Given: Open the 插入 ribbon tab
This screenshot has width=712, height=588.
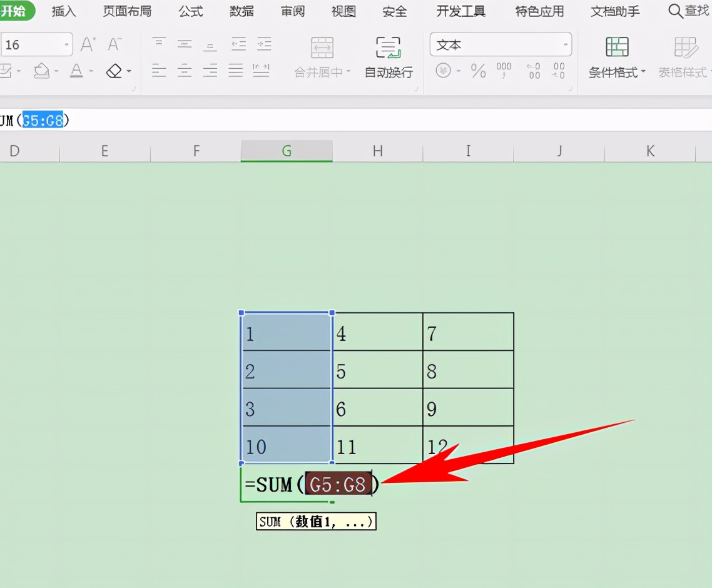Looking at the screenshot, I should click(x=63, y=11).
